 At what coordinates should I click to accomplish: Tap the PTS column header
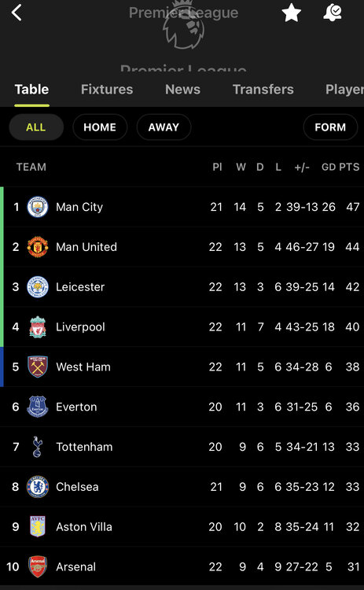pos(349,167)
